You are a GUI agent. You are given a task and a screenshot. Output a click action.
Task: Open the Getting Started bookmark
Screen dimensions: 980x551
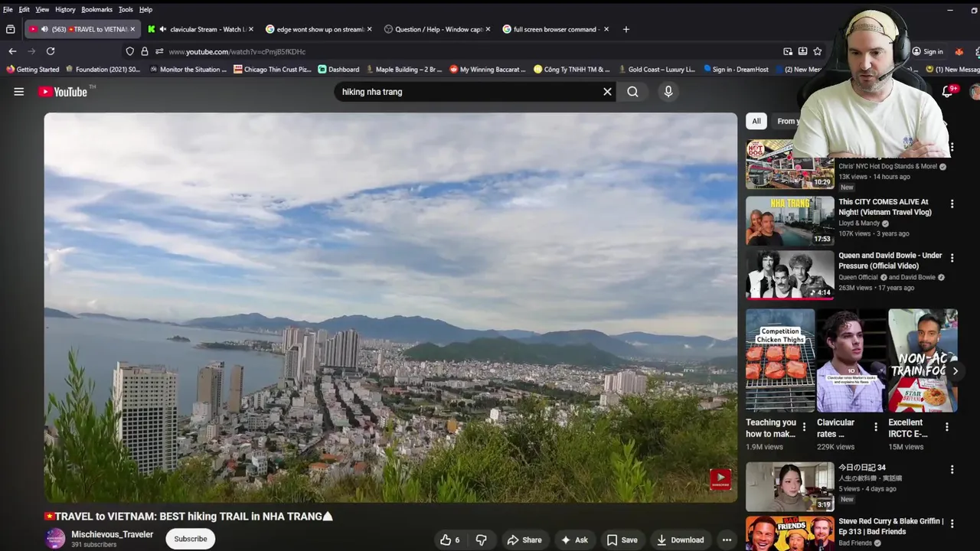32,69
